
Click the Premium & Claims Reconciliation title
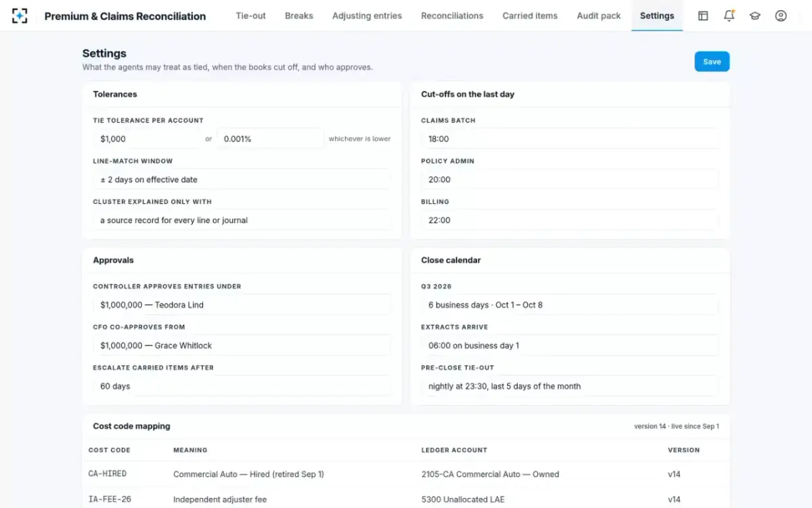pyautogui.click(x=125, y=16)
